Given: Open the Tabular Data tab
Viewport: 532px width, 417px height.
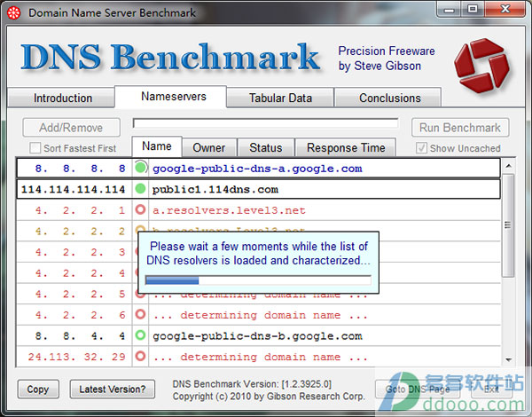Looking at the screenshot, I should click(x=280, y=98).
